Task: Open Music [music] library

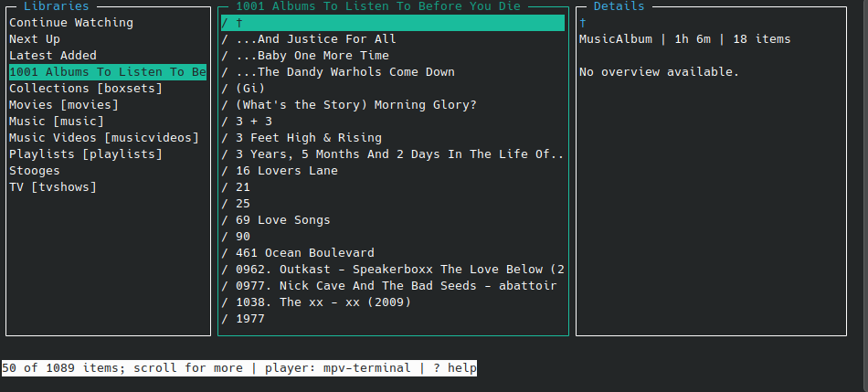Action: pos(57,122)
